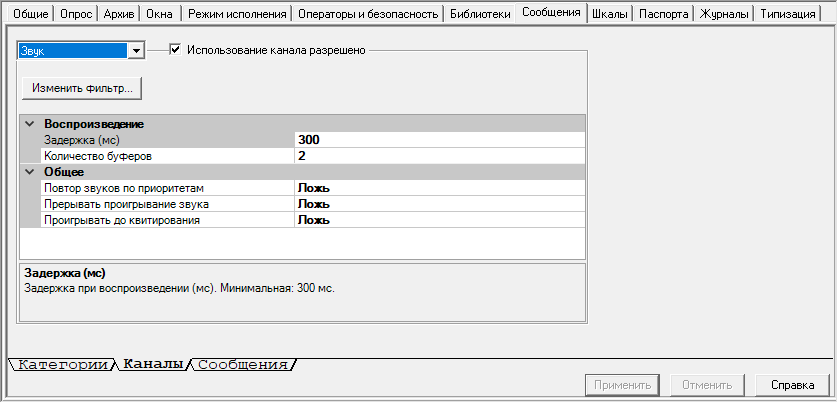Switch to Паспорта tab
This screenshot has width=838, height=403.
pos(664,14)
